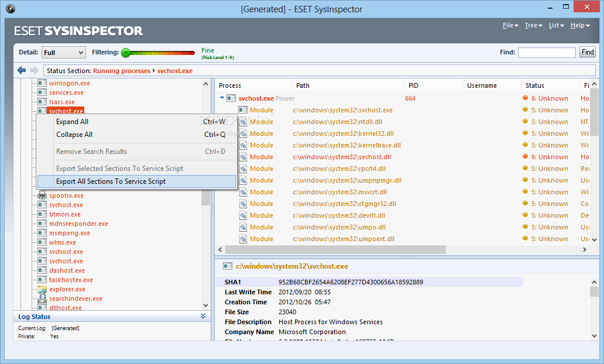Choose Export All Sections To Service Script

pyautogui.click(x=136, y=181)
